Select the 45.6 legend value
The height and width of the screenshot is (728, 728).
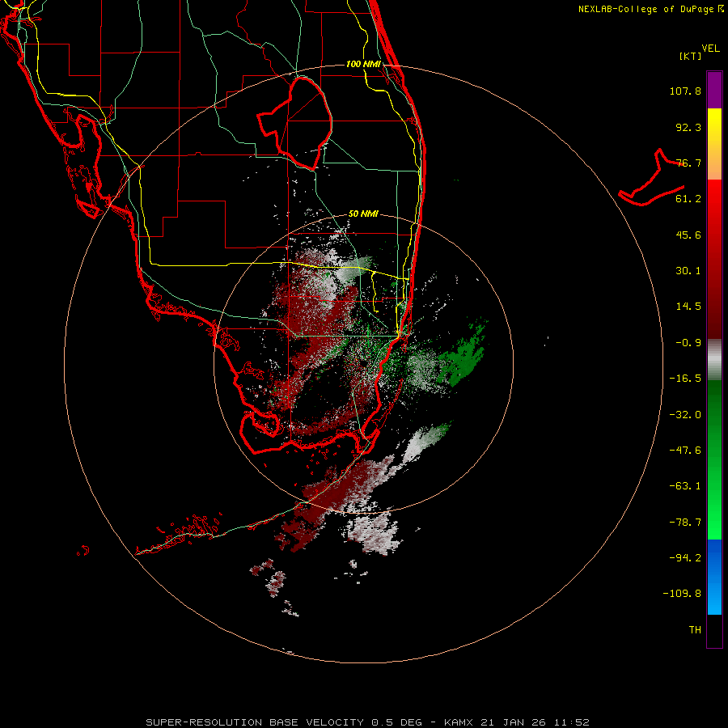tap(688, 235)
